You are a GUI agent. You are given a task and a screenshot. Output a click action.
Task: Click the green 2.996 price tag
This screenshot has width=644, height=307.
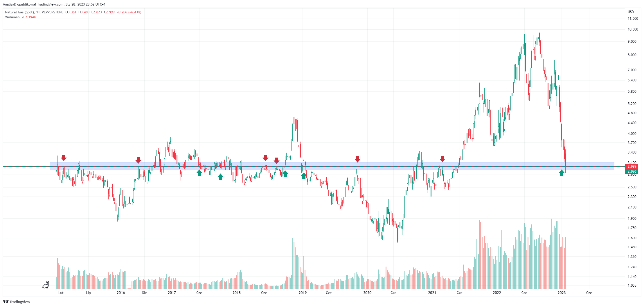(x=632, y=172)
